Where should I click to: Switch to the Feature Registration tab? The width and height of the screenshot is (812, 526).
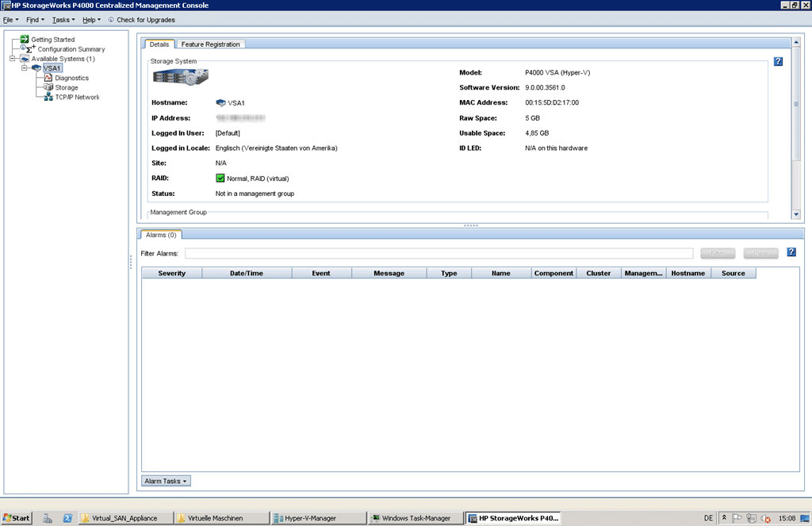pyautogui.click(x=210, y=44)
